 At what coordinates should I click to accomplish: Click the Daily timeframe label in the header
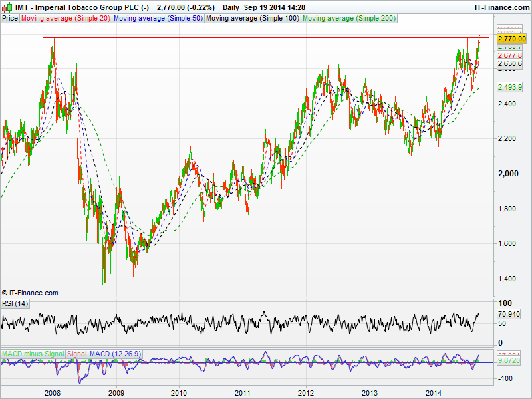point(231,7)
